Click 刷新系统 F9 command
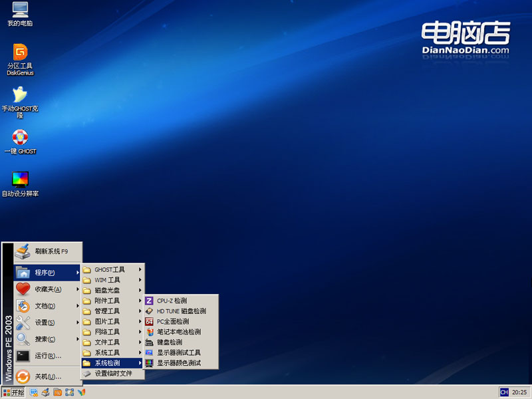Image resolution: width=532 pixels, height=399 pixels. pos(50,252)
